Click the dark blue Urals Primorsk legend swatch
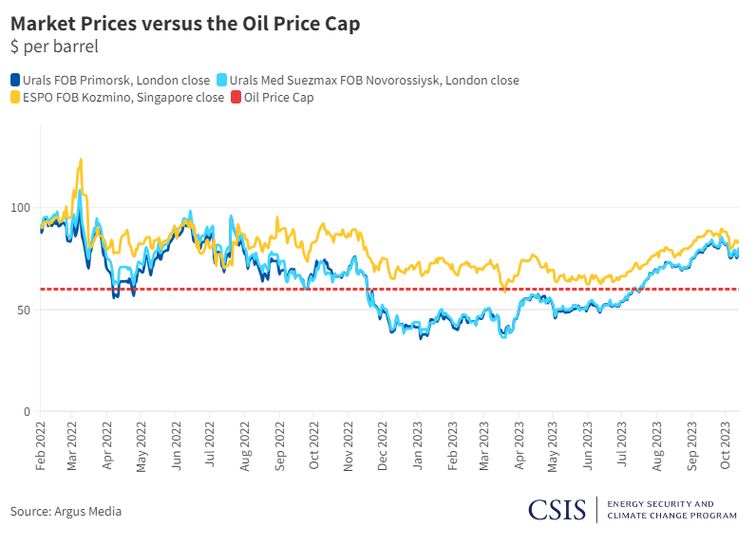Image resolution: width=756 pixels, height=546 pixels. click(14, 81)
